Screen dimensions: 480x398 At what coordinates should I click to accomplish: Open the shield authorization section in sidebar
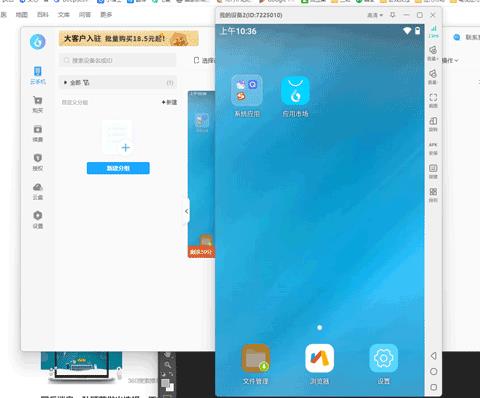(38, 162)
